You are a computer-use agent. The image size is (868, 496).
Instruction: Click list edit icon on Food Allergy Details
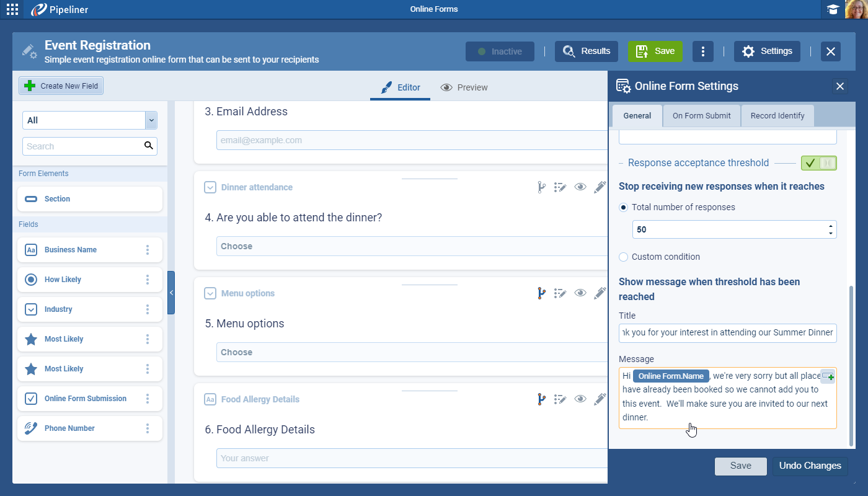pyautogui.click(x=560, y=399)
